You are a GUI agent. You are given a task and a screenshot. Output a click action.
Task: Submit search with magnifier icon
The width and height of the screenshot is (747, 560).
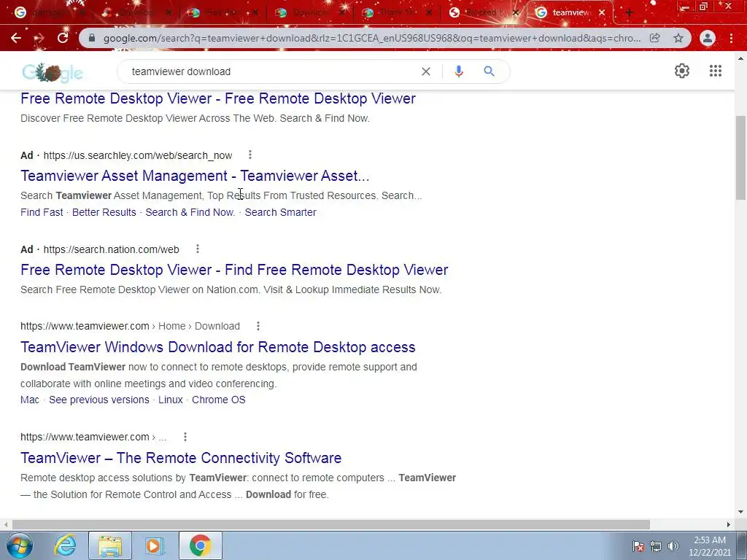489,71
